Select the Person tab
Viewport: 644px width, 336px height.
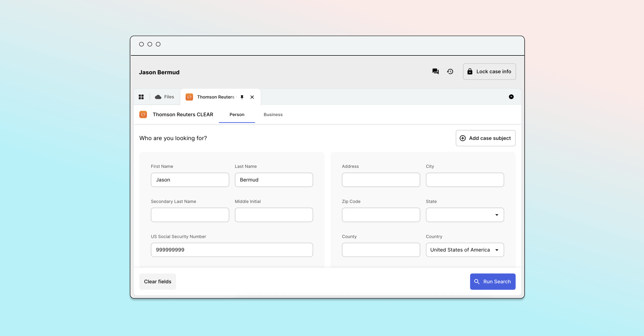tap(237, 114)
